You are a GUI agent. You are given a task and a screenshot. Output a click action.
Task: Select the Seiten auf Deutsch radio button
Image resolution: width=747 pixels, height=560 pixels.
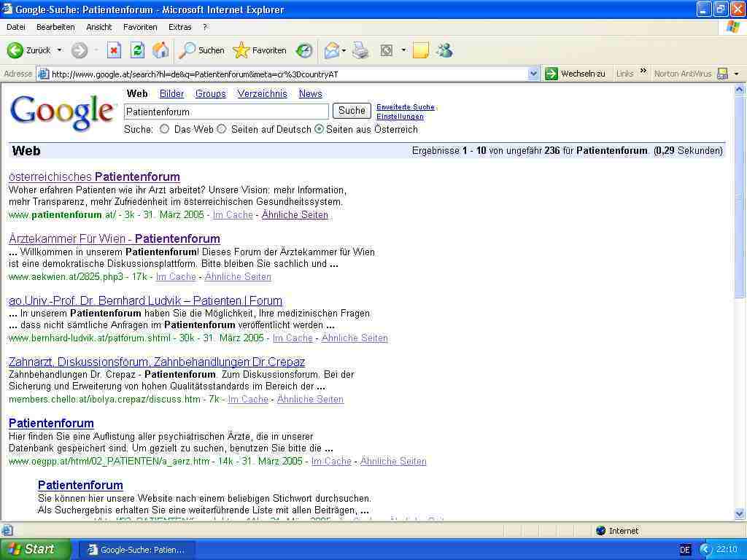[x=222, y=129]
